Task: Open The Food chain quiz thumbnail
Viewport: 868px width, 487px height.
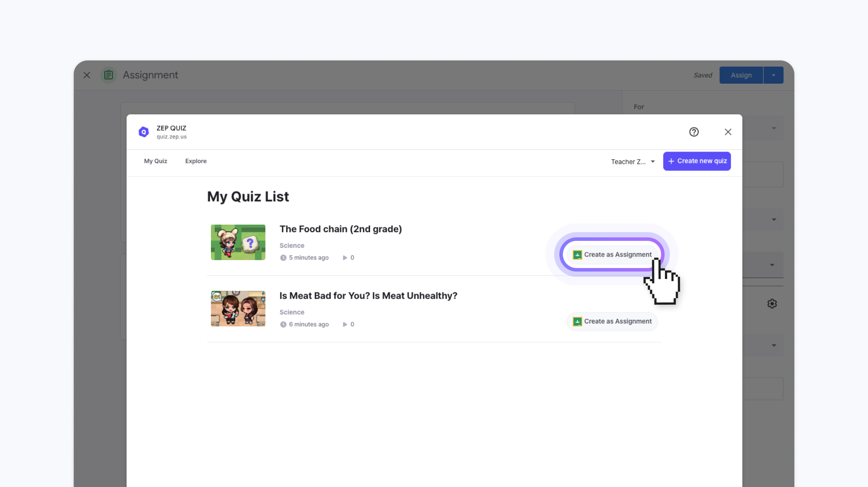Action: [x=238, y=242]
